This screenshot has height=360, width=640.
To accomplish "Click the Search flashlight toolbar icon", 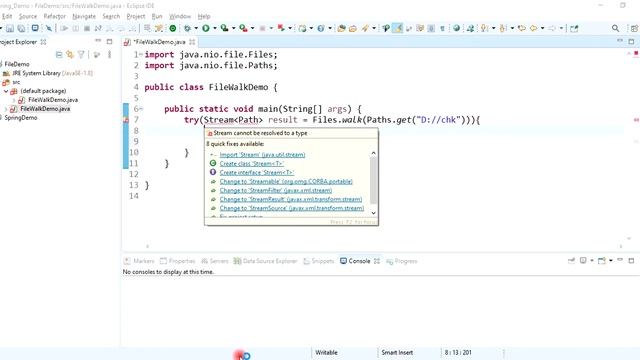I will 365,28.
